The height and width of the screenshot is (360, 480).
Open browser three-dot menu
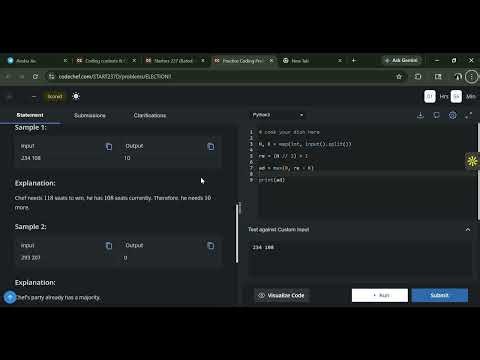tap(471, 77)
